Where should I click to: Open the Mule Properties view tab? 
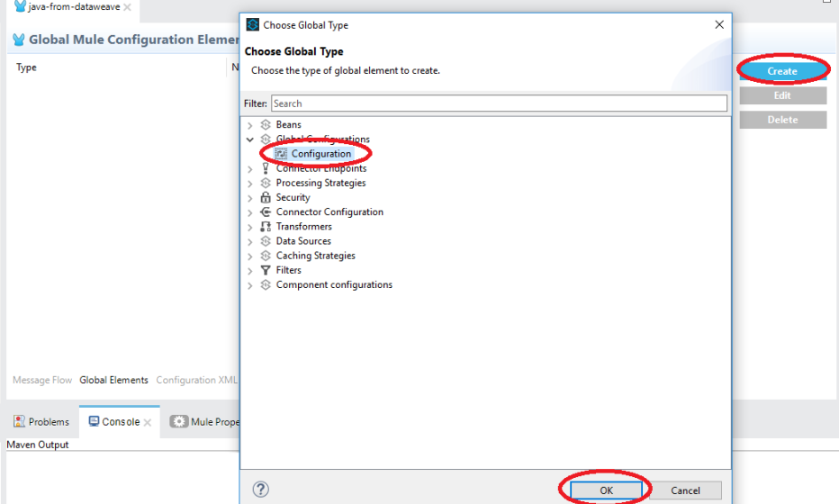pyautogui.click(x=204, y=421)
